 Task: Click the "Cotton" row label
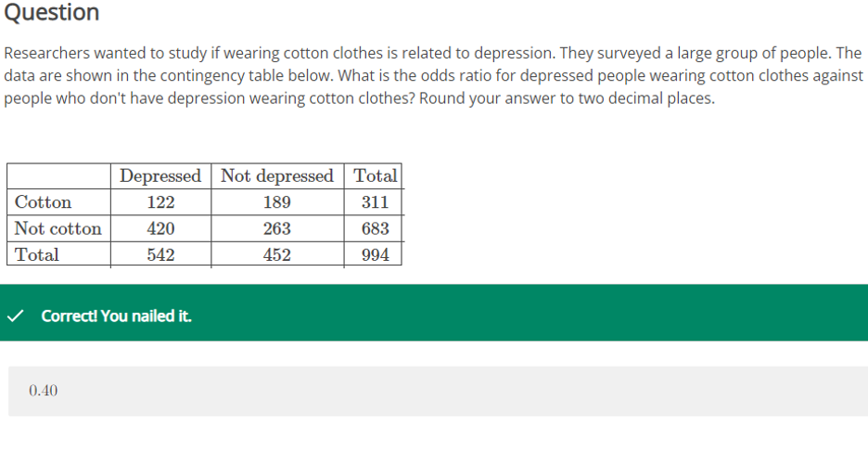click(44, 202)
